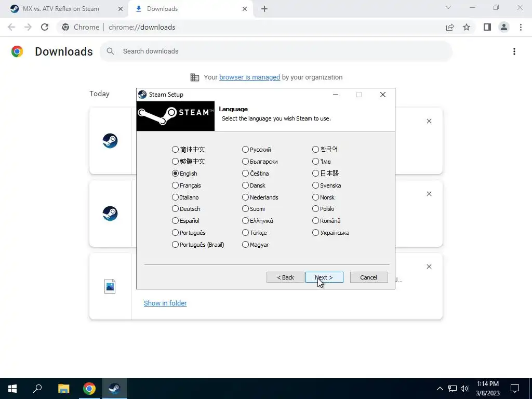The height and width of the screenshot is (399, 532).
Task: Select the 한국어 language option
Action: (x=315, y=149)
